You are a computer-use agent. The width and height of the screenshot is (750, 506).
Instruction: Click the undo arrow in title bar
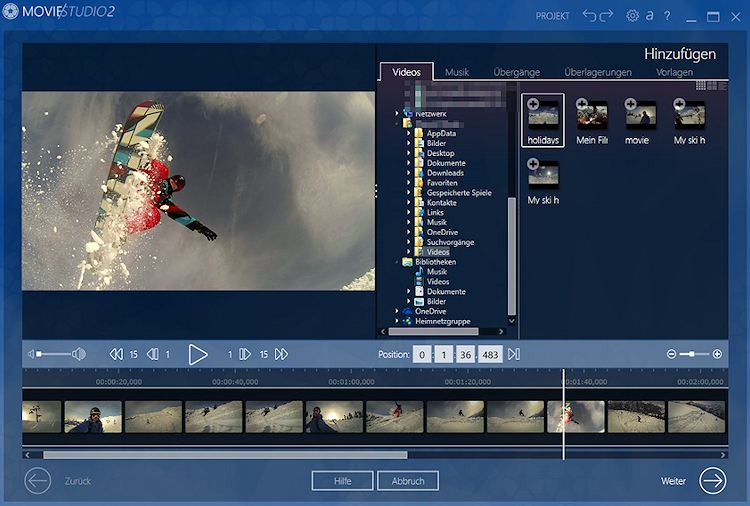click(x=590, y=16)
